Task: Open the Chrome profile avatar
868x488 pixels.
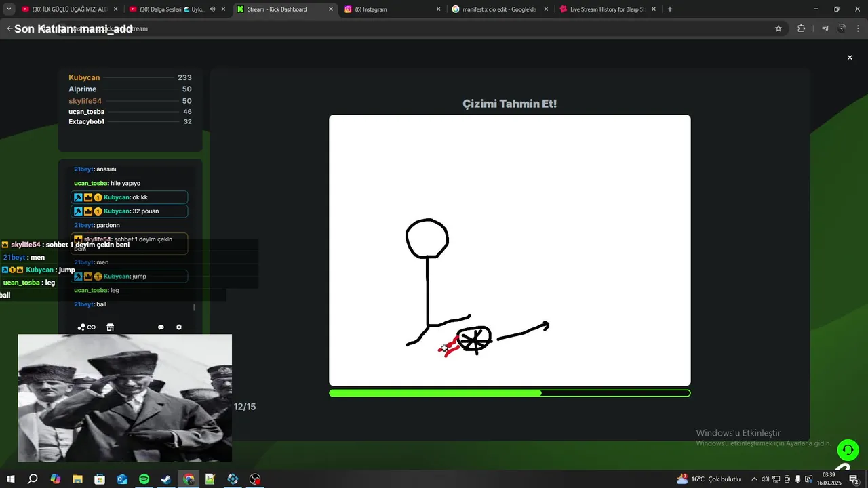Action: pos(842,28)
